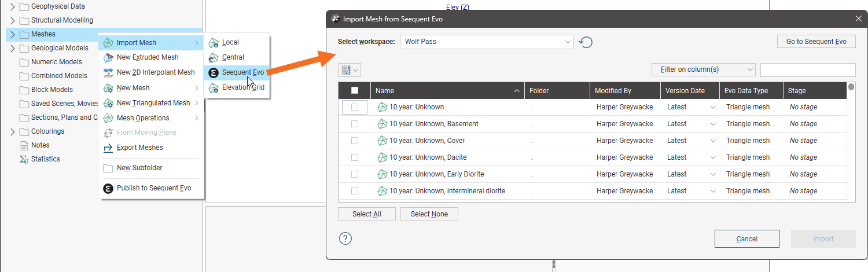
Task: Open the 'Filter on column(s)' dropdown
Action: 703,69
